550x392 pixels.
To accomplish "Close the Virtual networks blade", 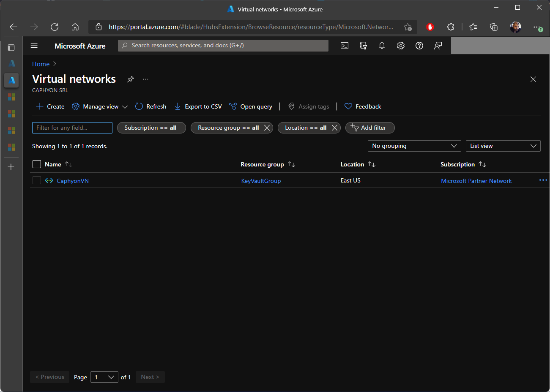I will tap(533, 79).
